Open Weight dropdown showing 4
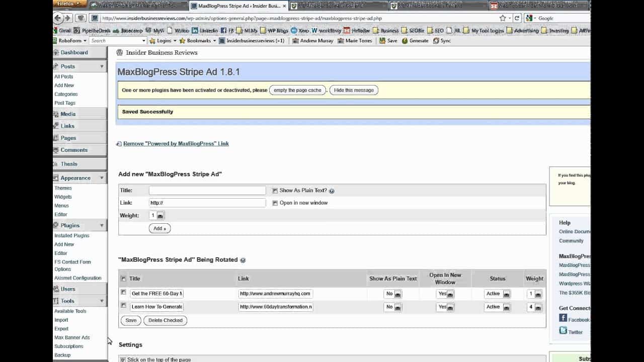 [535, 307]
